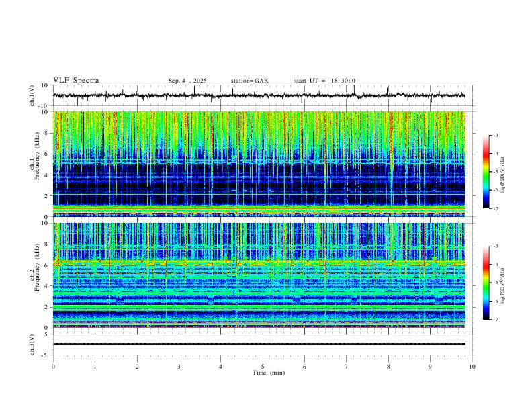532x411 pixels.
Task: Click the ch.1 voltage waveform trace
Action: 259,95
